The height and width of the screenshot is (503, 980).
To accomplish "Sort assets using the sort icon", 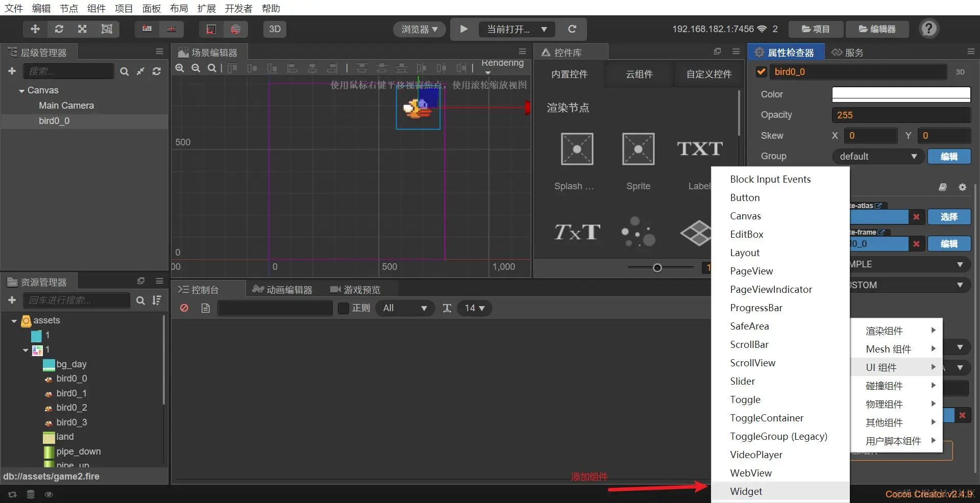I will pyautogui.click(x=157, y=300).
